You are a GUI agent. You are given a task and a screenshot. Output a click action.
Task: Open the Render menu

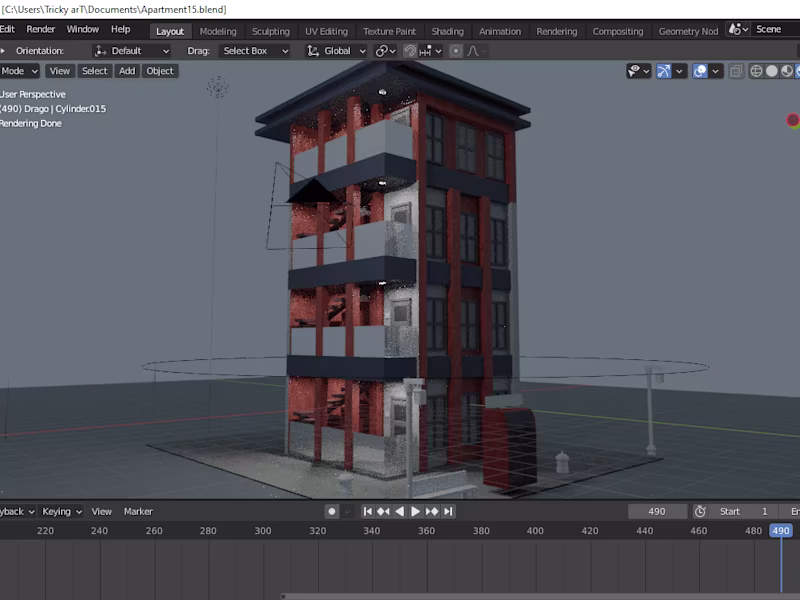(x=41, y=30)
